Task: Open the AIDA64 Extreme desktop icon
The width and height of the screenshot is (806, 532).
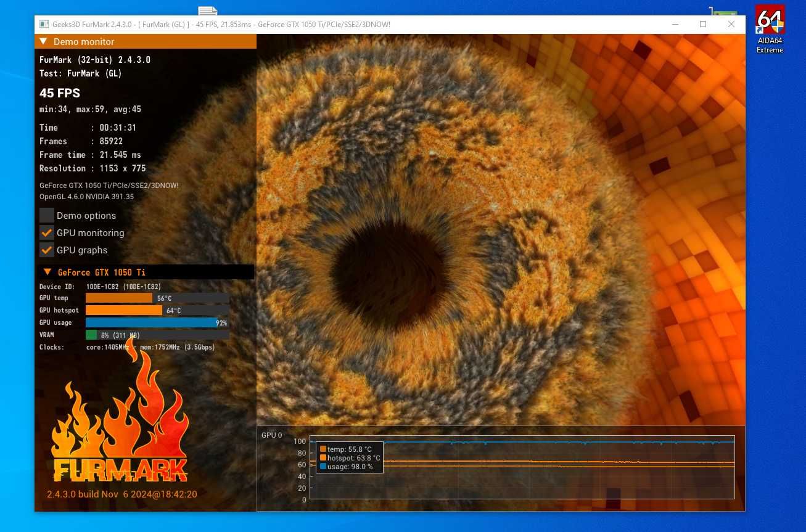Action: click(770, 29)
